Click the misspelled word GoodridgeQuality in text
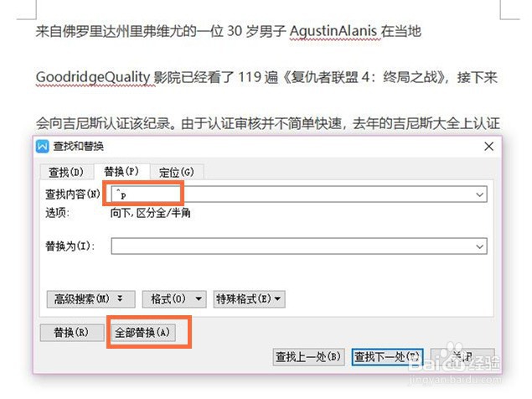 coord(93,77)
